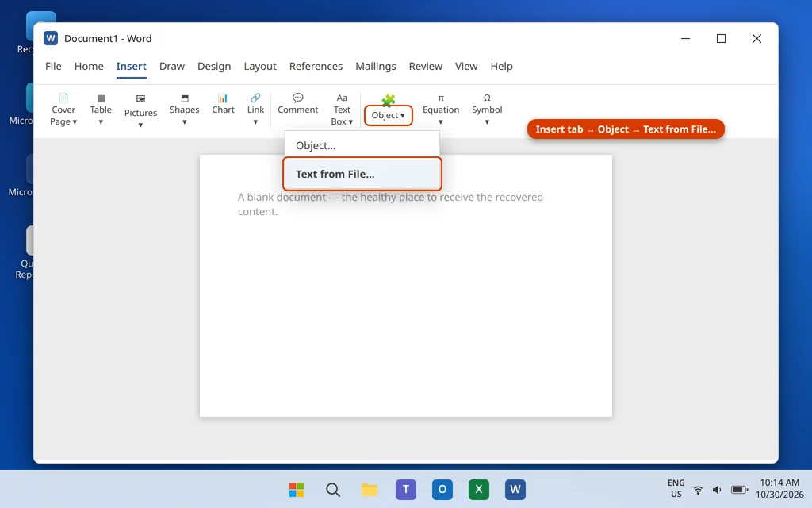
Task: Click the Symbol omega icon
Action: 487,98
